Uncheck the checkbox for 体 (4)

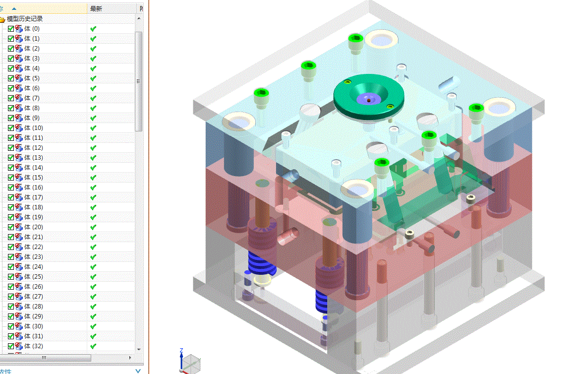pyautogui.click(x=11, y=68)
